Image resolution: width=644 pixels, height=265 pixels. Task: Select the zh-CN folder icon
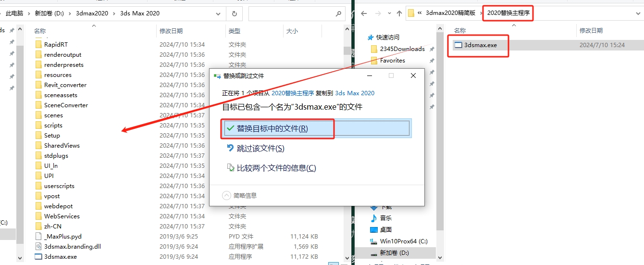pyautogui.click(x=39, y=226)
